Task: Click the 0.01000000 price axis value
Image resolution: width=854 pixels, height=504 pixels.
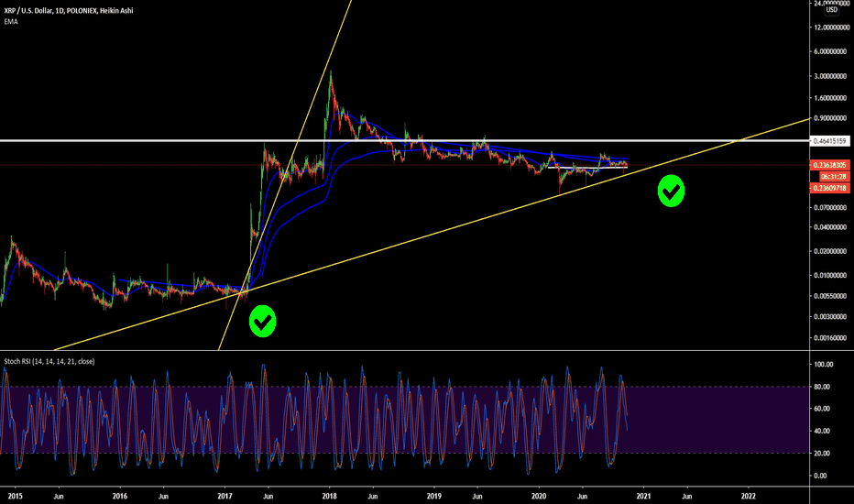Action: tap(830, 275)
